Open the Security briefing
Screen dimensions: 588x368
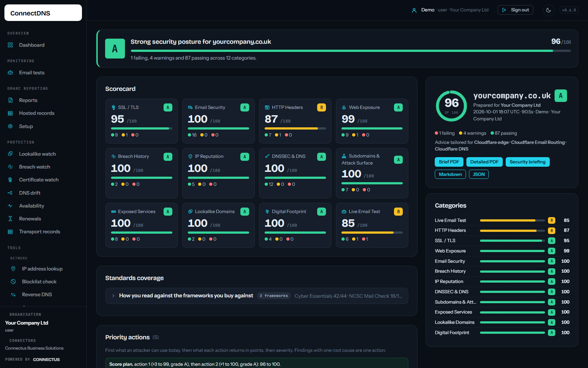point(528,162)
